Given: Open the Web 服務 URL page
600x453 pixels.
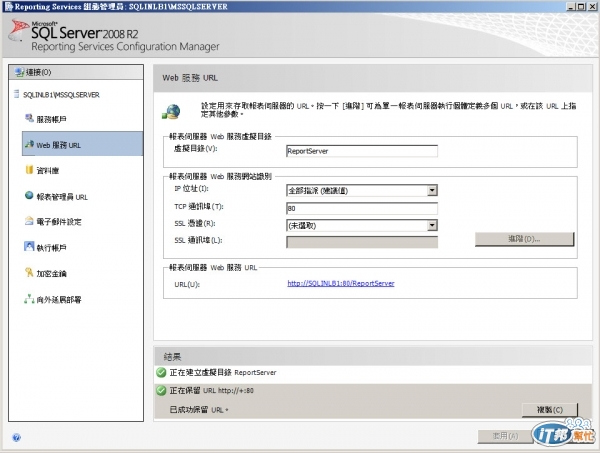Looking at the screenshot, I should pos(83,144).
